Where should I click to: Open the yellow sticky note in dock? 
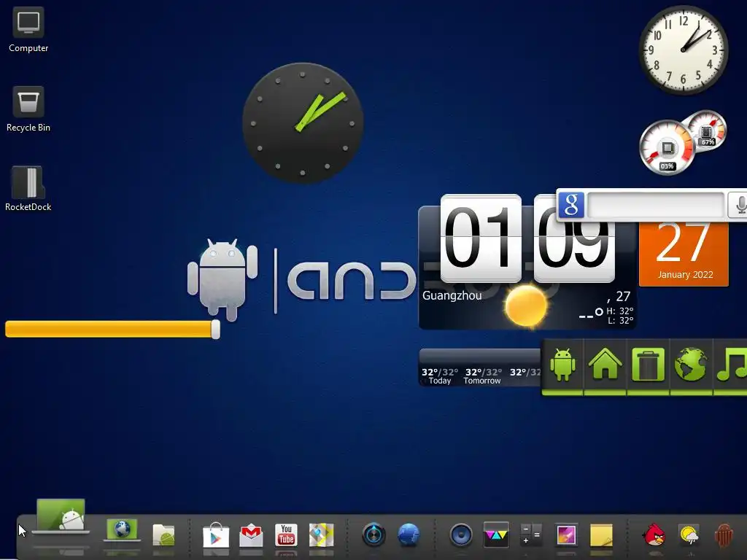[601, 535]
